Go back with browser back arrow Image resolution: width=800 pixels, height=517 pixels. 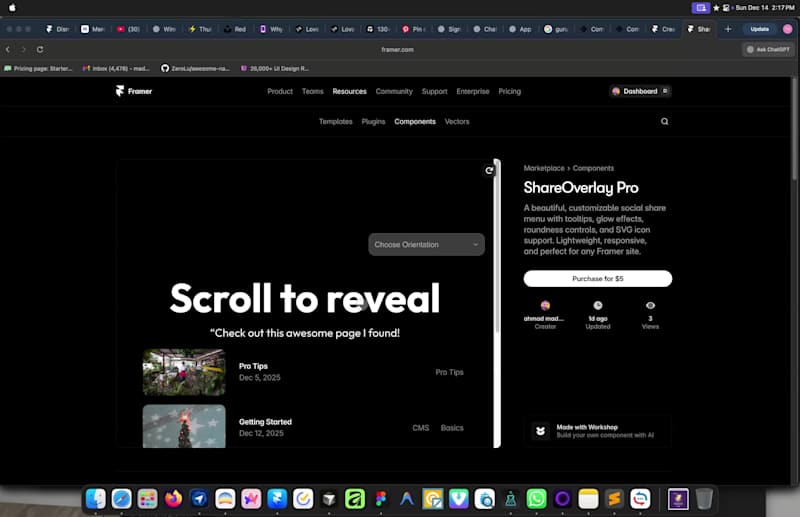click(8, 50)
